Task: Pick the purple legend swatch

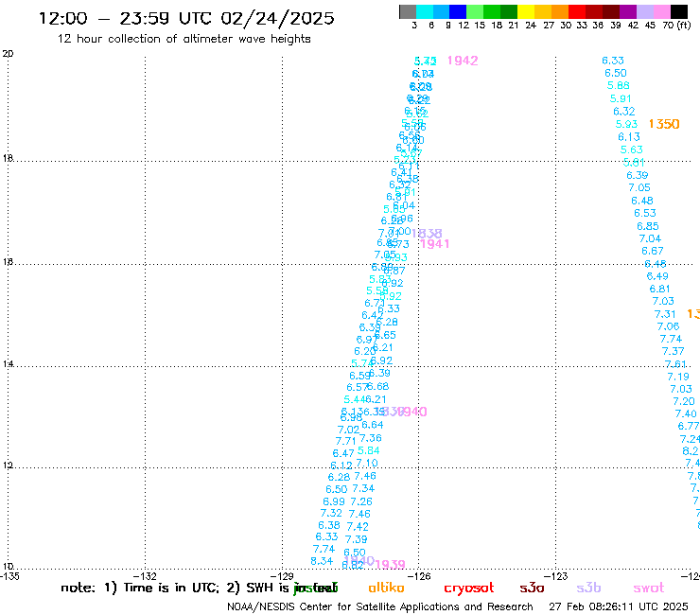Action: [x=628, y=11]
